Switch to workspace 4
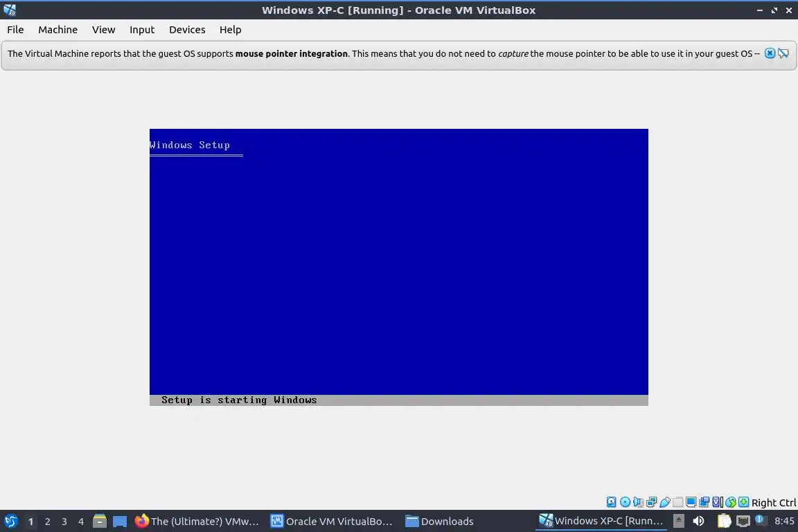The height and width of the screenshot is (532, 798). pos(81,522)
